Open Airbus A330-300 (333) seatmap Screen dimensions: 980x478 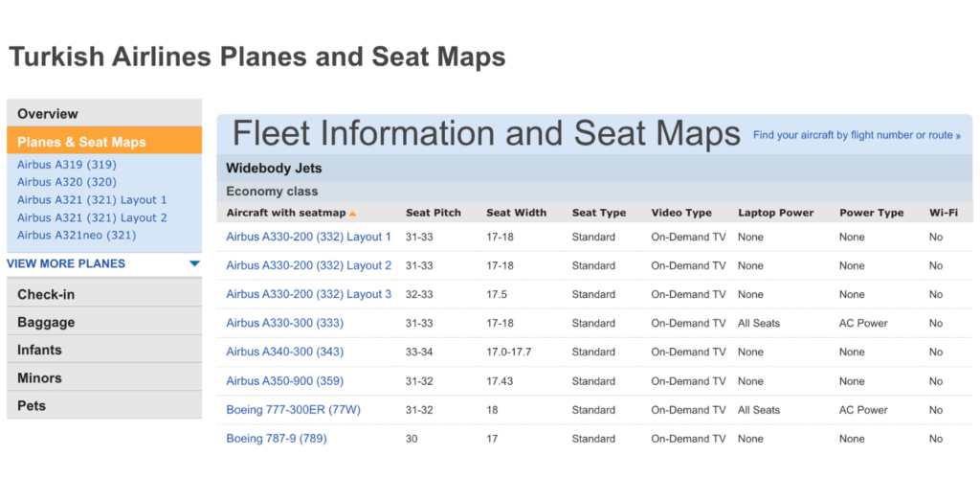(284, 324)
